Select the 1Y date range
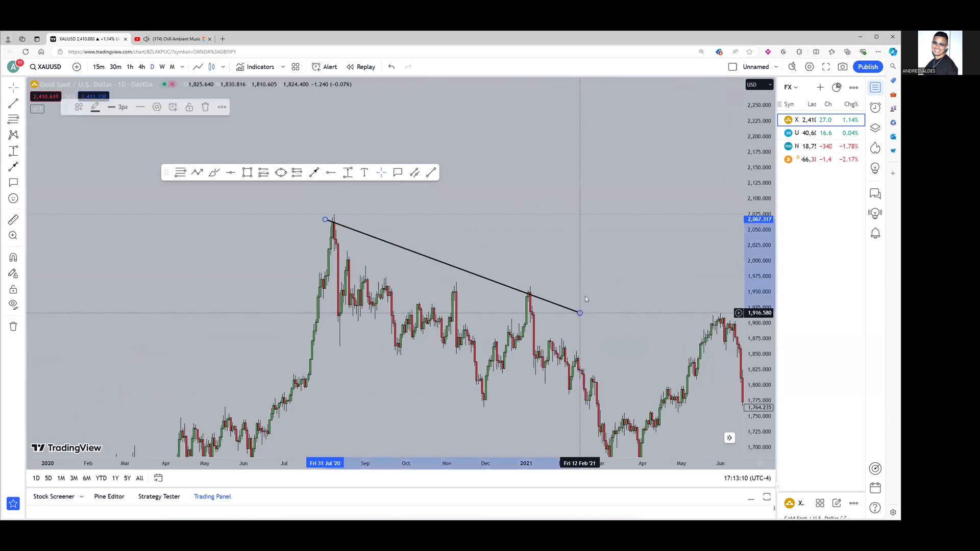The height and width of the screenshot is (551, 980). [115, 478]
